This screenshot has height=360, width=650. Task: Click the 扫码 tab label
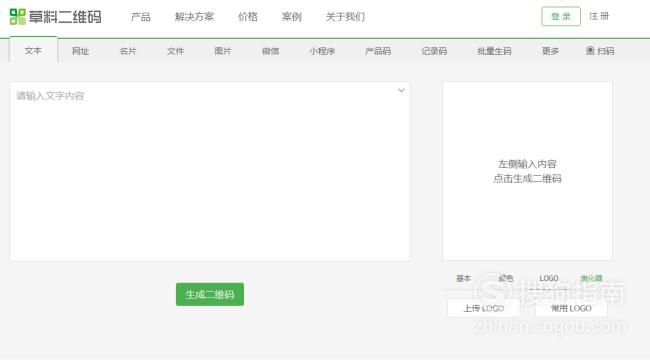tap(606, 51)
